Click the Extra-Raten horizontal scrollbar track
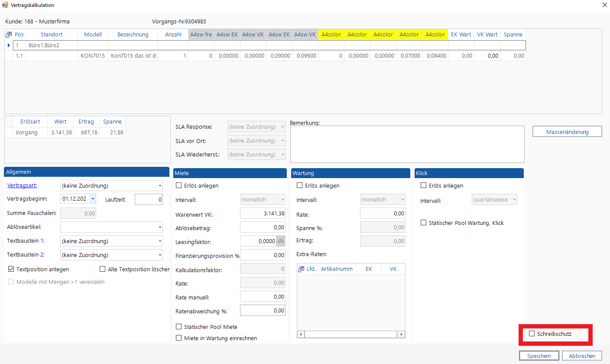Image resolution: width=610 pixels, height=364 pixels. tap(351, 335)
